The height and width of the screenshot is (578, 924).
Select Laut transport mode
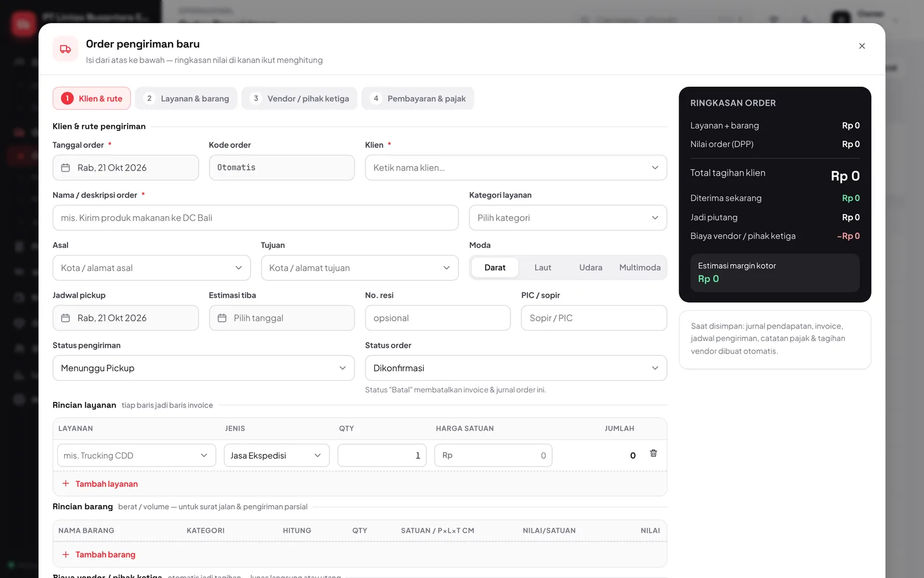coord(543,268)
